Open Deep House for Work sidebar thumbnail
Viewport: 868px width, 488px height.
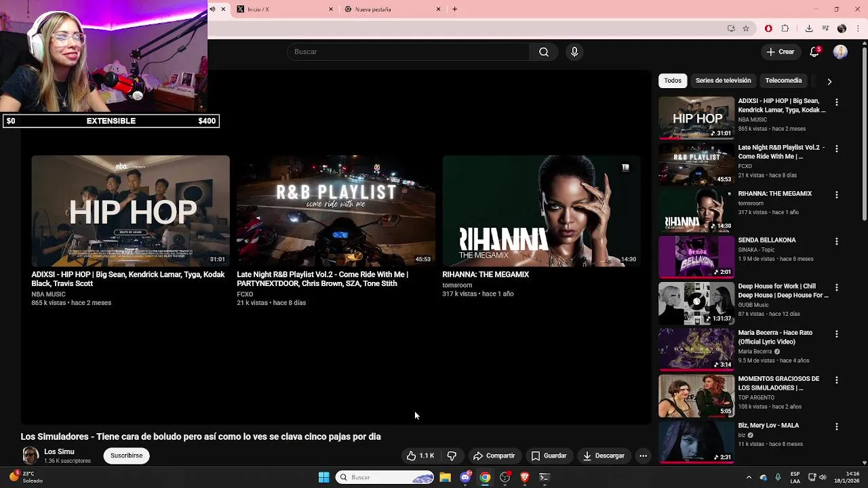coord(696,303)
